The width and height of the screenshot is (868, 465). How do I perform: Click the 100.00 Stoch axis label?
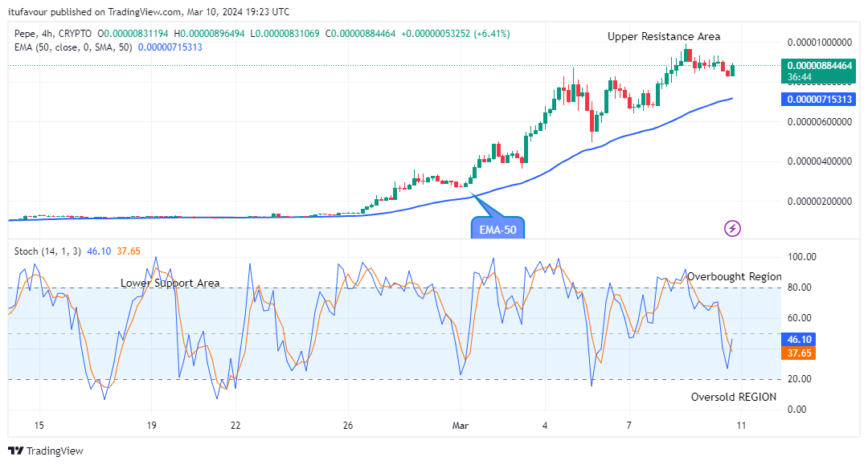[802, 257]
